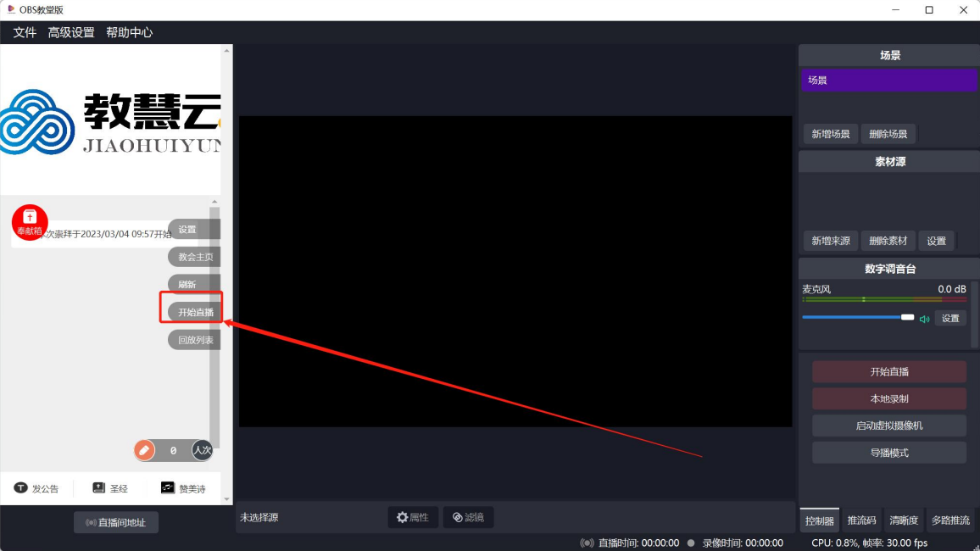Image resolution: width=980 pixels, height=551 pixels.
Task: Mute the 麦克风 with the speaker icon
Action: [x=924, y=318]
